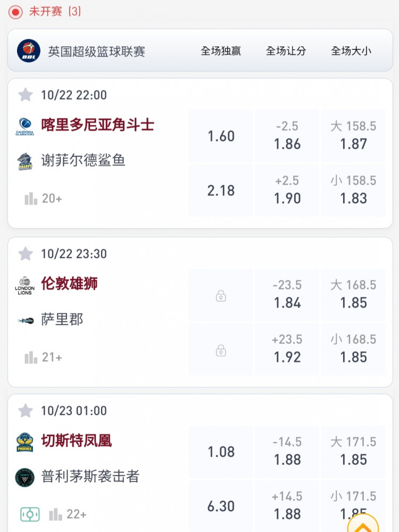Select 1.60 moneyline odds for Gladiators
The height and width of the screenshot is (532, 399).
point(221,136)
